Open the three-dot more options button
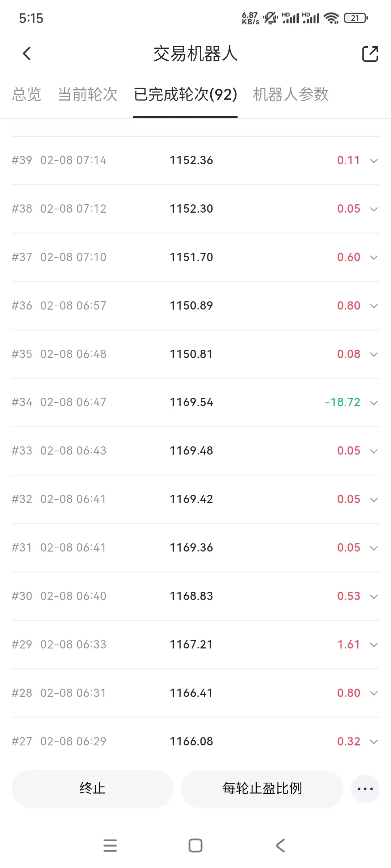This screenshot has height=868, width=391. 365,789
